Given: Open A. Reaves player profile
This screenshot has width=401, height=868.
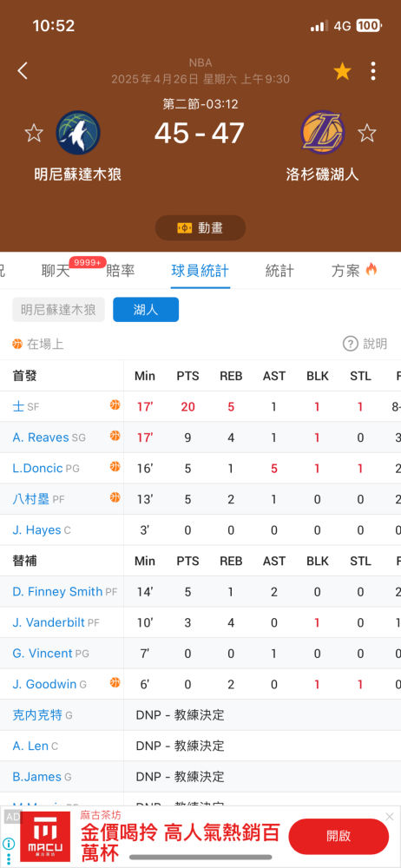Looking at the screenshot, I should pos(41,437).
